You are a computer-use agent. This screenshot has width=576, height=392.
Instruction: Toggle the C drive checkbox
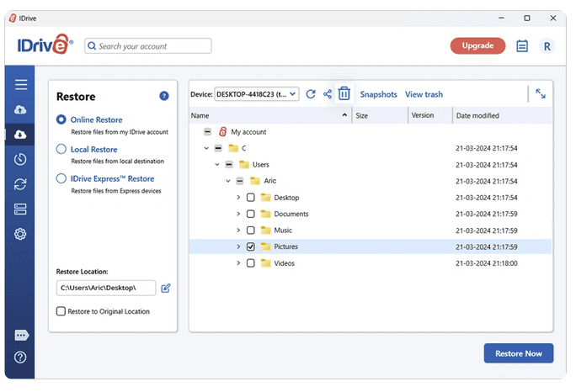click(x=218, y=148)
